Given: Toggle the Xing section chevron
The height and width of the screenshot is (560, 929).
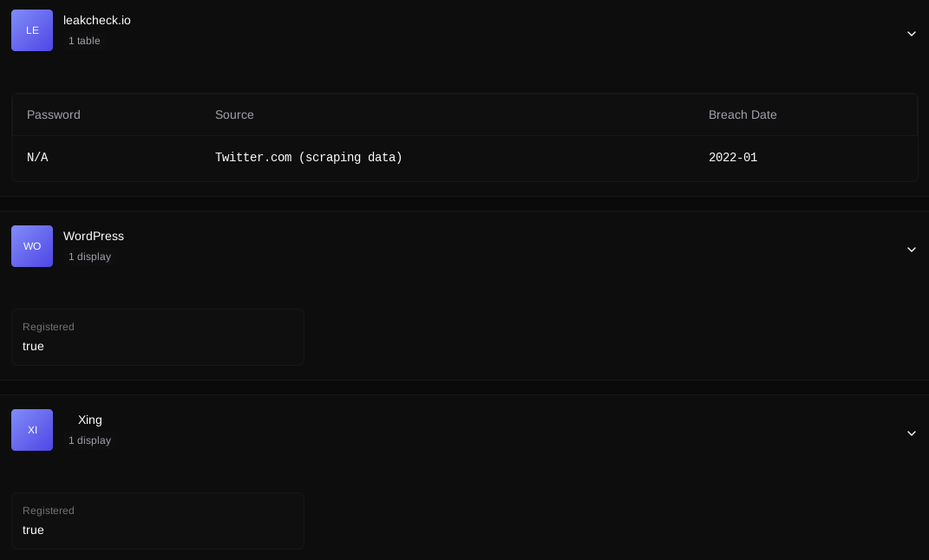Looking at the screenshot, I should pyautogui.click(x=911, y=433).
